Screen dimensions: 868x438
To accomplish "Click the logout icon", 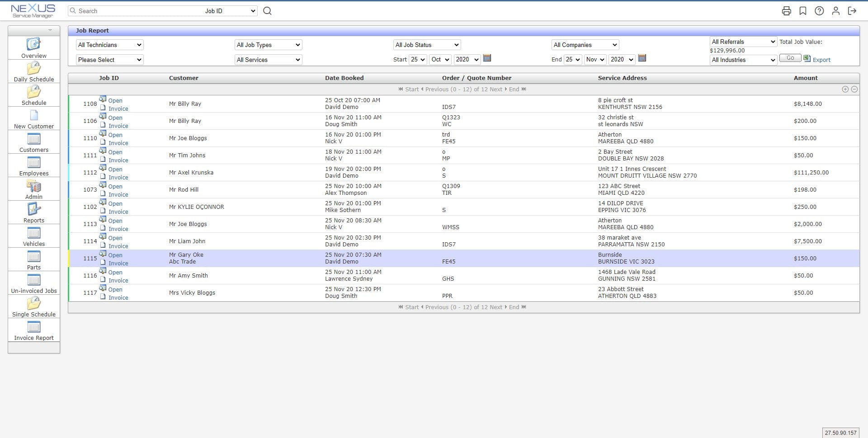I will click(851, 10).
